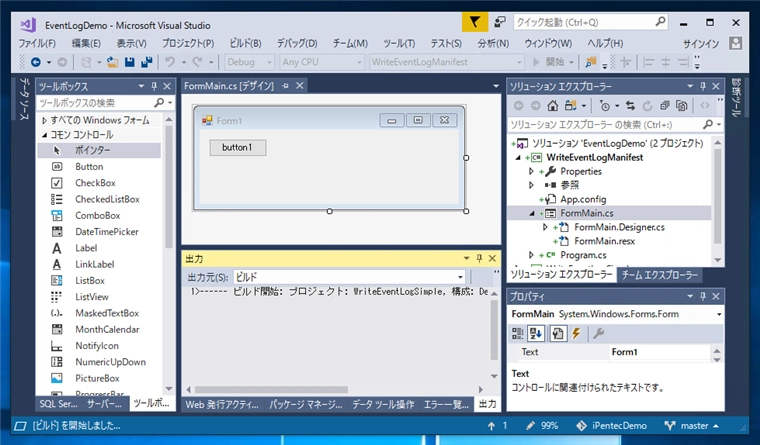The height and width of the screenshot is (445, 760).
Task: Click the Save icon in toolbar
Action: click(x=129, y=62)
